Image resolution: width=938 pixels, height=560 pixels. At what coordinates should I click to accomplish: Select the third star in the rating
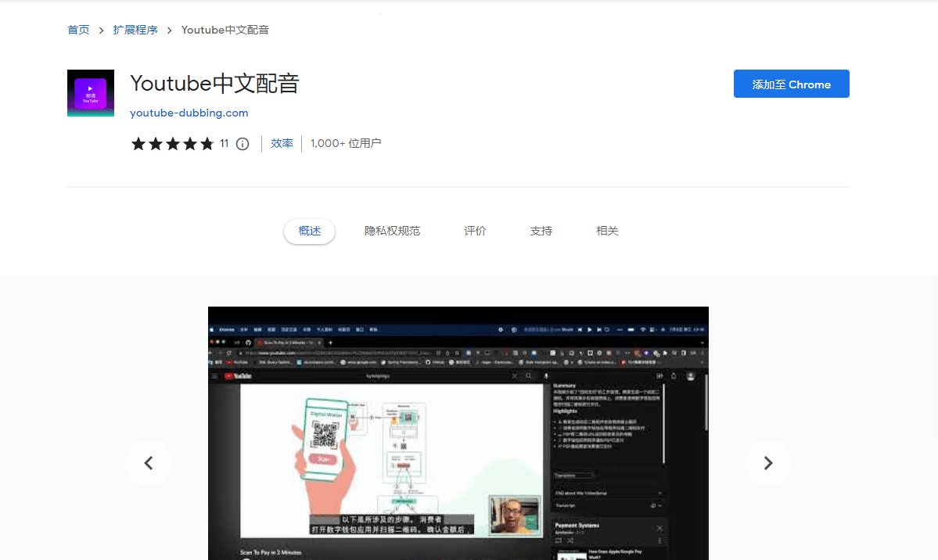tap(174, 143)
